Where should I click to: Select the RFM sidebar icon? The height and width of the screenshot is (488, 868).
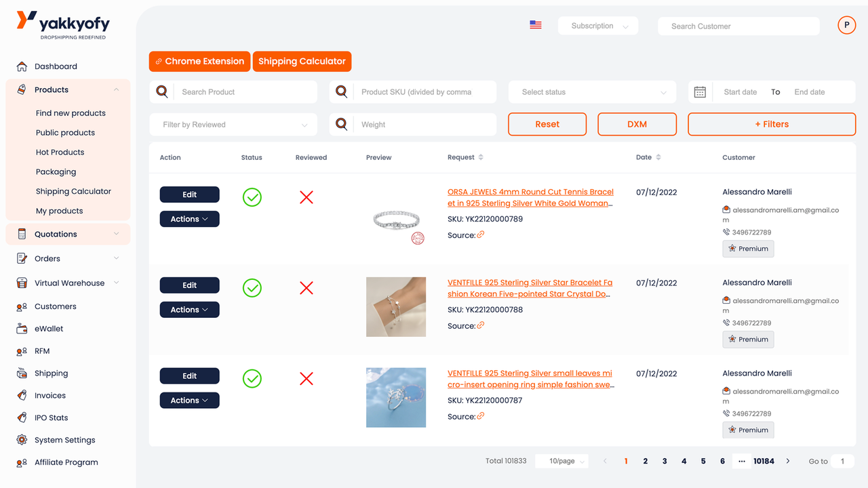point(20,350)
